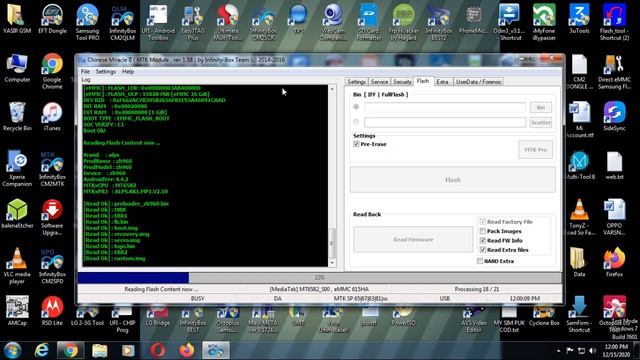
Task: Open the Windows Start menu
Action: pyautogui.click(x=12, y=350)
